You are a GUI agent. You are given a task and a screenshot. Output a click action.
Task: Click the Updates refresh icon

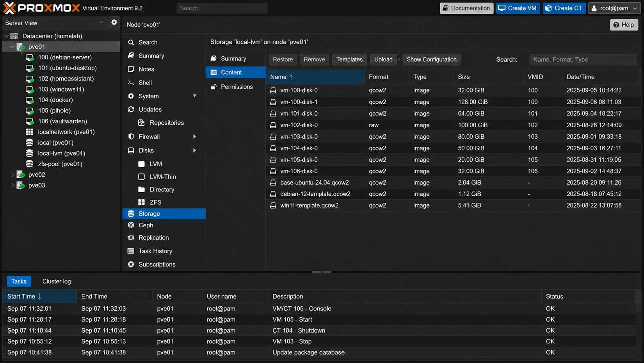point(131,109)
